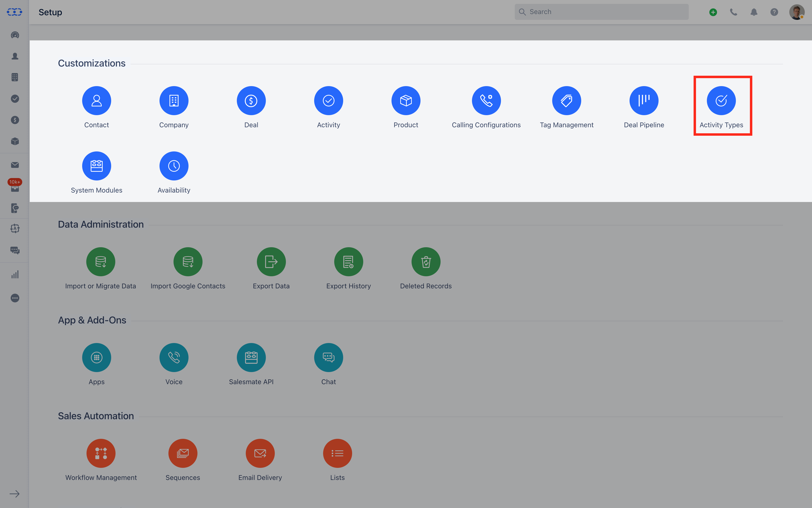Open Export Data
This screenshot has height=508, width=812.
(x=271, y=262)
